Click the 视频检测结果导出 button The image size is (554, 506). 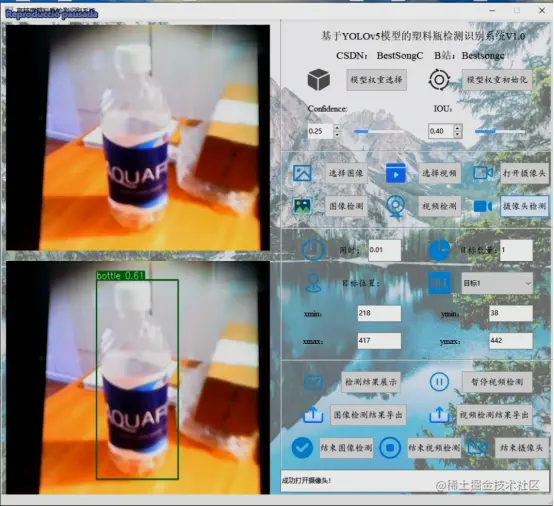pyautogui.click(x=494, y=415)
